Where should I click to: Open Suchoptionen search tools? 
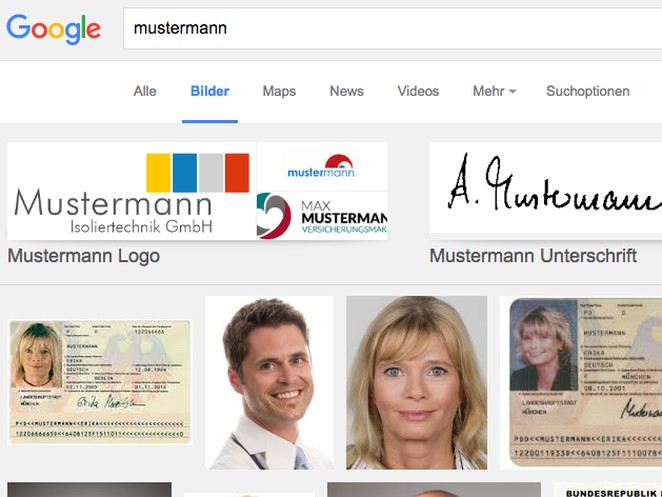point(587,91)
